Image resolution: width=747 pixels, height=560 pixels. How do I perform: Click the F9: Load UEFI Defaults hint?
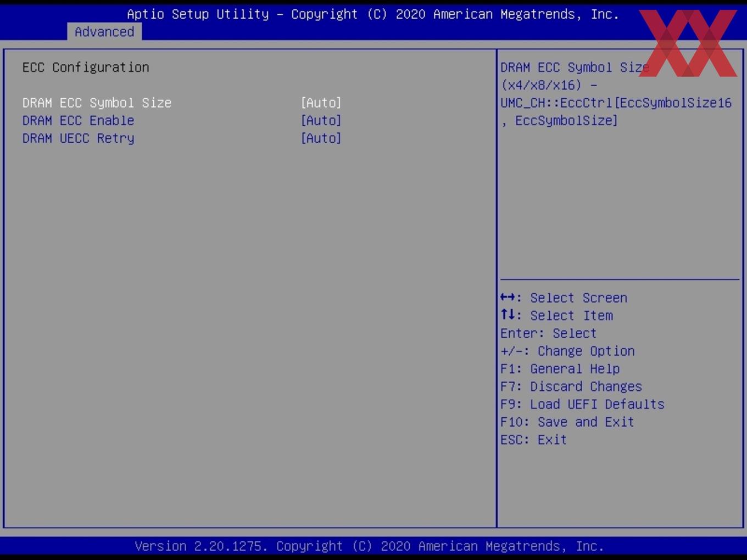[582, 404]
